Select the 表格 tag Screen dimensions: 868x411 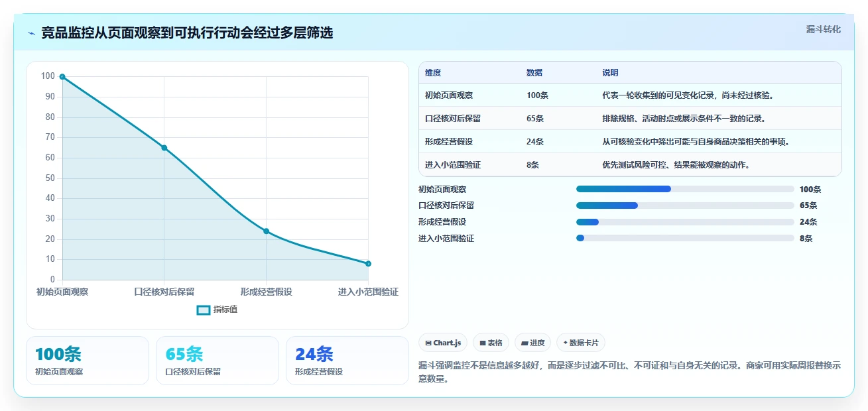point(491,343)
